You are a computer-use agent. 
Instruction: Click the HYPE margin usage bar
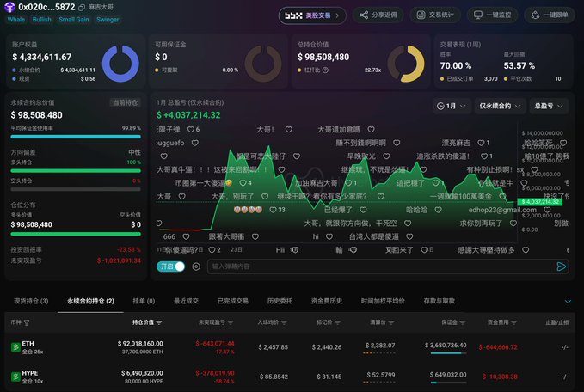(448, 383)
